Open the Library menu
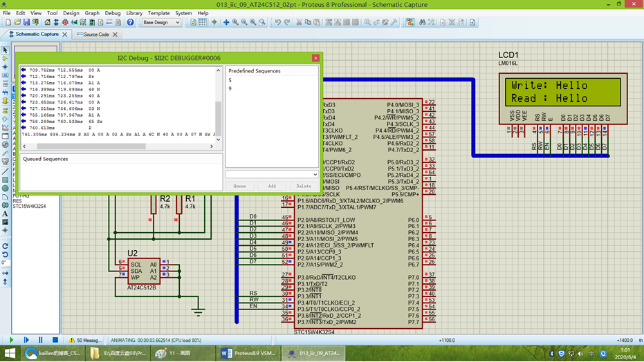 tap(134, 13)
